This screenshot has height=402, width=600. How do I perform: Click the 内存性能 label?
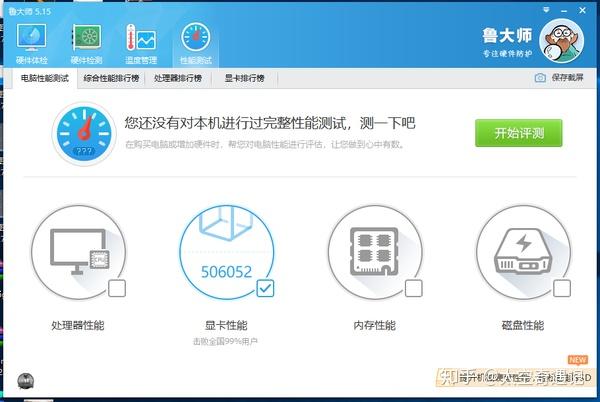pos(375,326)
